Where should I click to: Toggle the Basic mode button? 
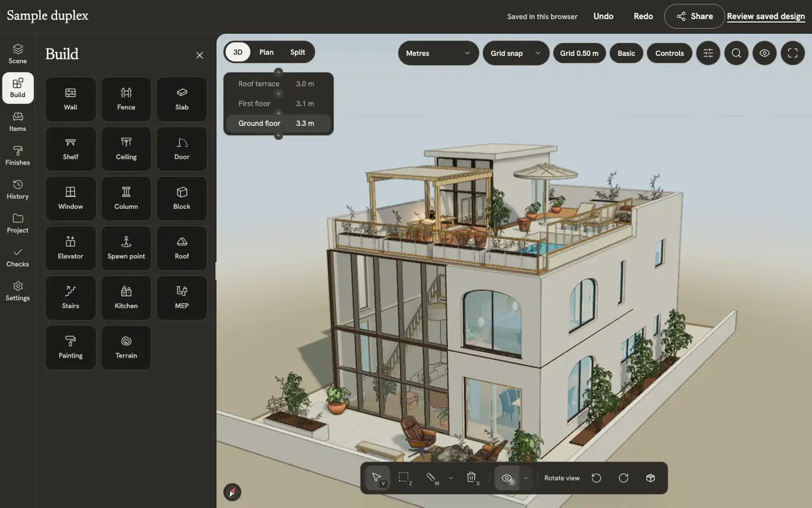626,53
